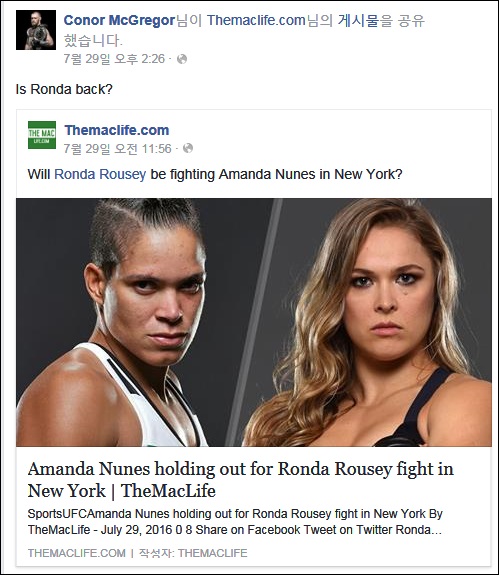
Task: Click the Themaclife.com green logo avatar
Action: tap(42, 135)
